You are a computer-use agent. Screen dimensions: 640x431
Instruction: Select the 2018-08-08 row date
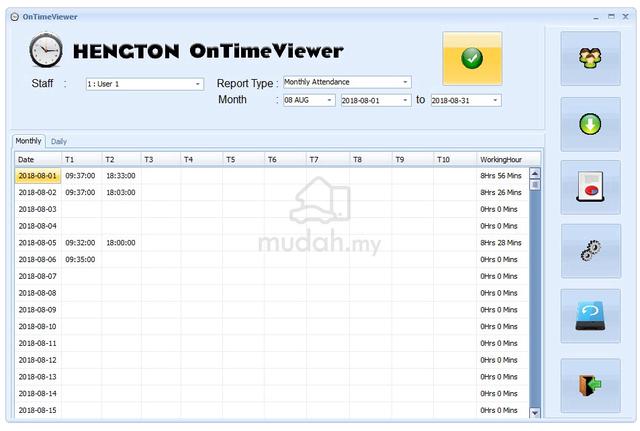click(x=38, y=293)
